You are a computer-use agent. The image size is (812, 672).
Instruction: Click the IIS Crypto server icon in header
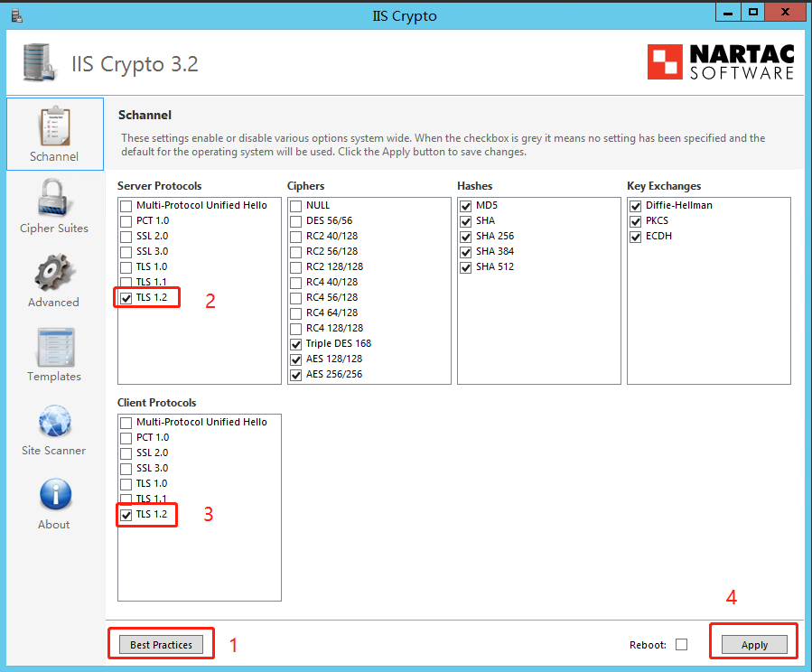tap(40, 62)
